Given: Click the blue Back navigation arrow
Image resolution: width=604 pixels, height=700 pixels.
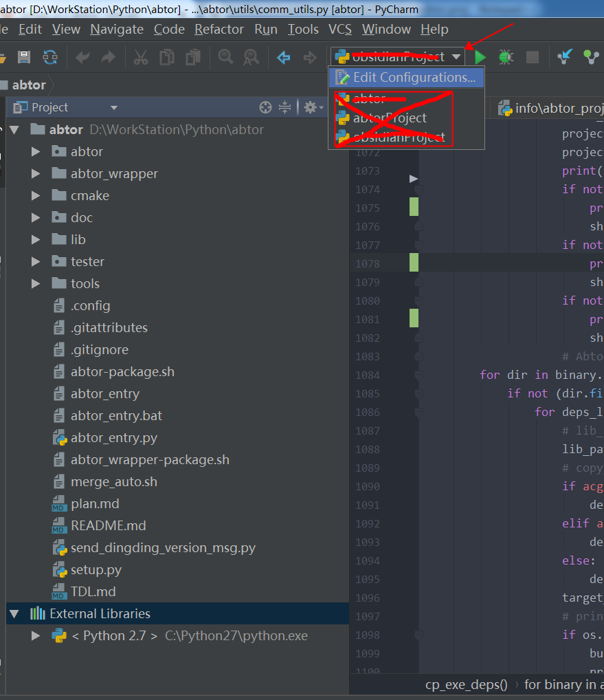Looking at the screenshot, I should pos(284,57).
